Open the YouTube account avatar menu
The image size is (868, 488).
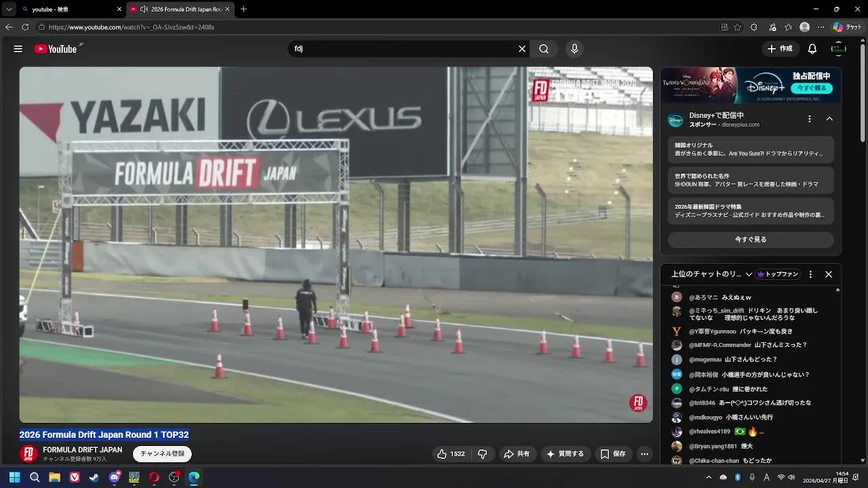[839, 49]
